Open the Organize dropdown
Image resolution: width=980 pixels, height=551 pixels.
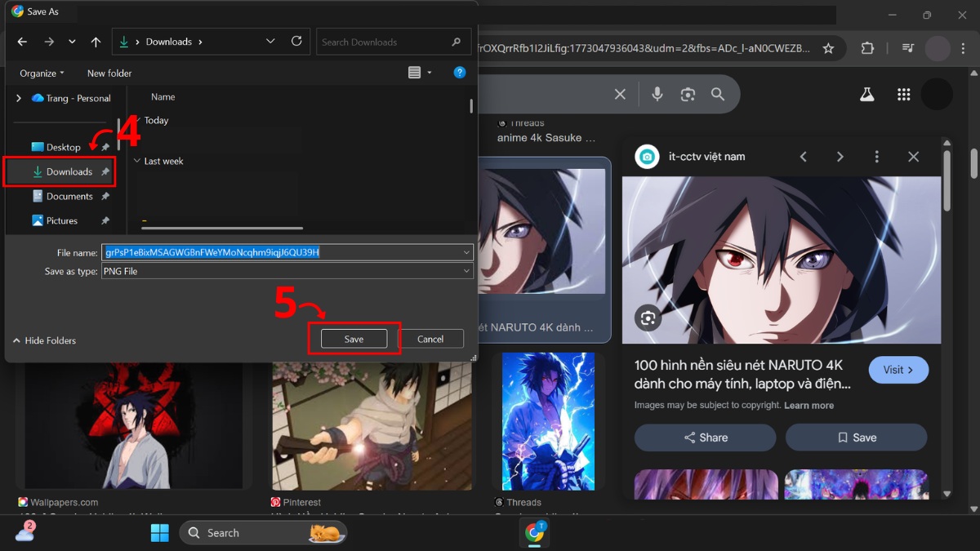coord(41,73)
